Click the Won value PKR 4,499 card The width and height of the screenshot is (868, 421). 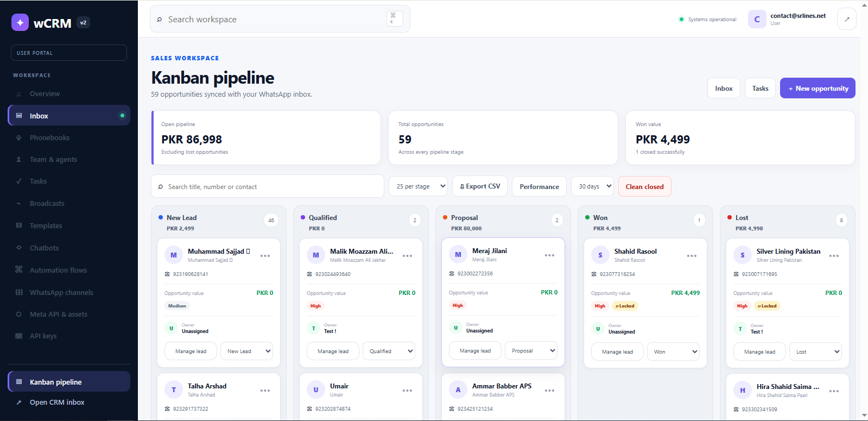(x=740, y=138)
